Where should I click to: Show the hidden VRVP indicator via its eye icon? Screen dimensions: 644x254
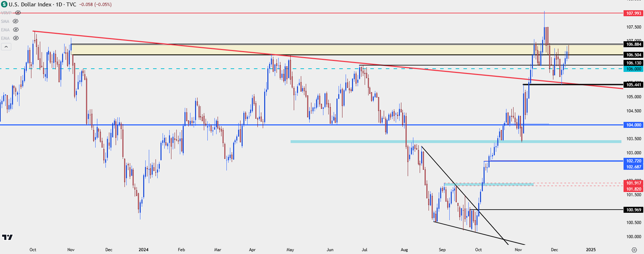tap(18, 13)
